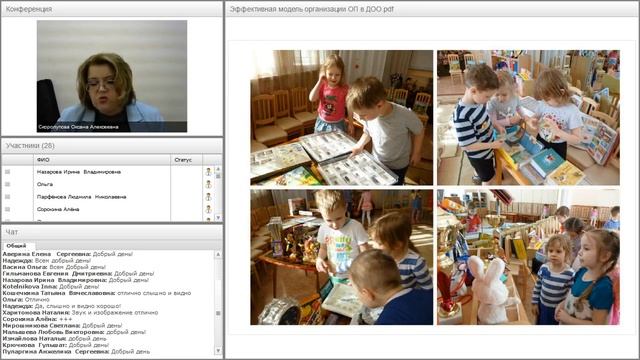Viewport: 640px width, 360px height.
Task: Click the presenter's webcam video
Action: click(x=112, y=76)
